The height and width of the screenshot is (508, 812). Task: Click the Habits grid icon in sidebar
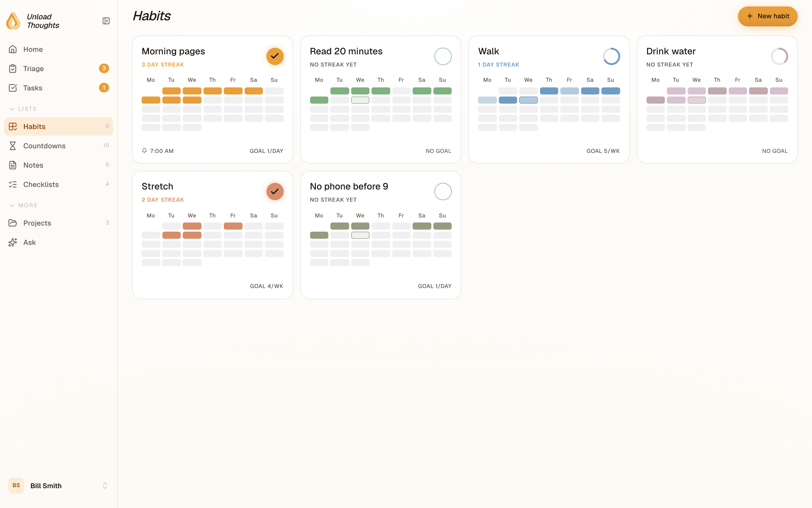[13, 127]
